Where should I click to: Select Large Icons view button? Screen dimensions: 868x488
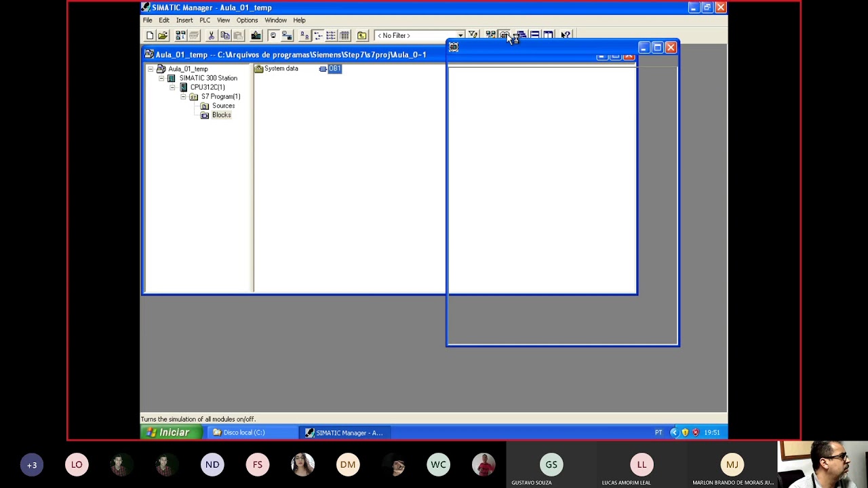(304, 35)
